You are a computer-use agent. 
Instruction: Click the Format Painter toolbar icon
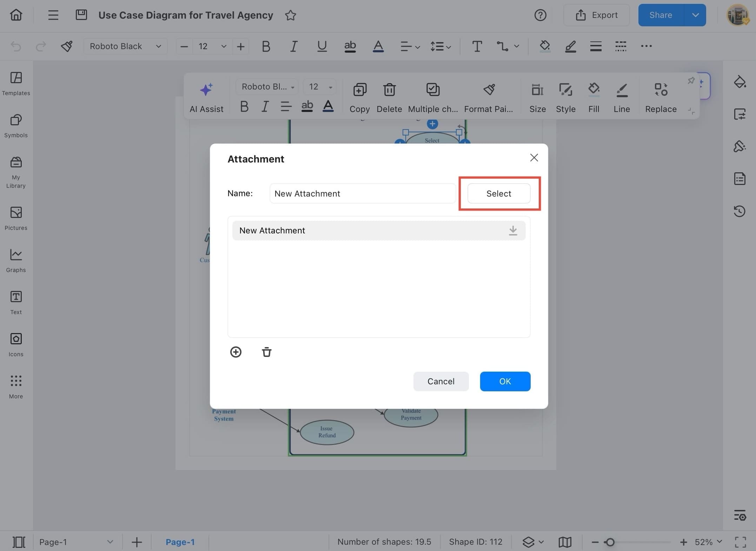pos(489,90)
